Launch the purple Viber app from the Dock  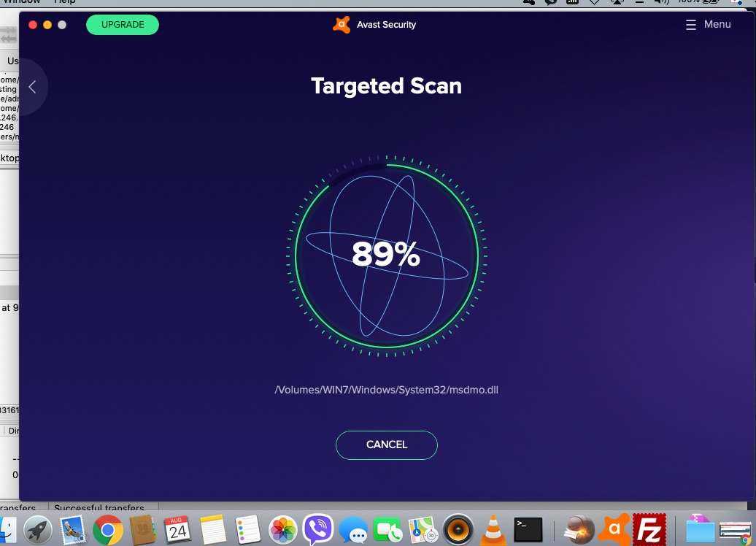[x=317, y=530]
